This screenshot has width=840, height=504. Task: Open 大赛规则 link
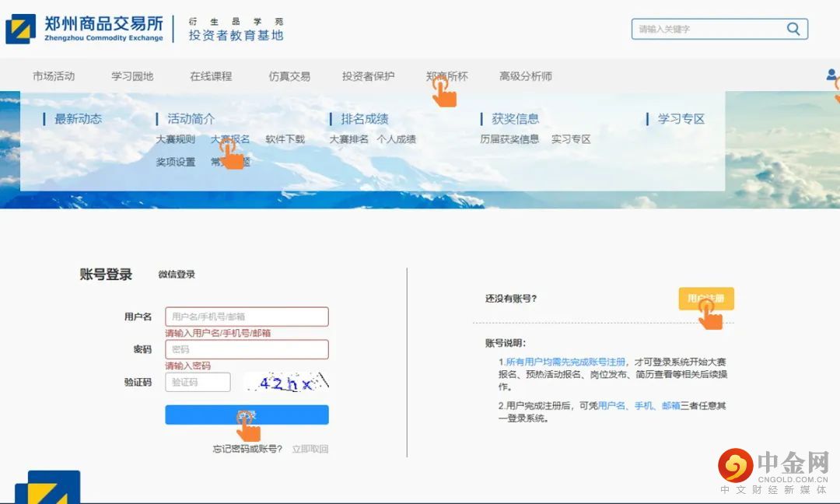point(175,139)
